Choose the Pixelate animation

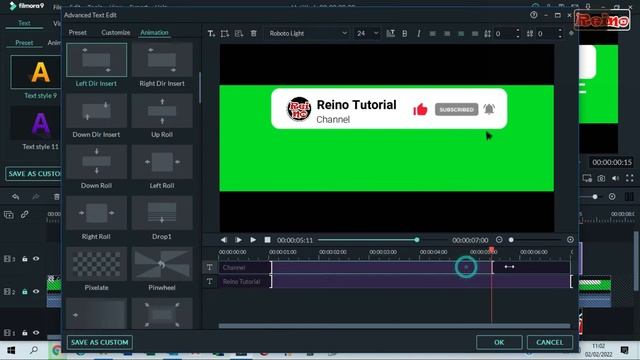(96, 264)
